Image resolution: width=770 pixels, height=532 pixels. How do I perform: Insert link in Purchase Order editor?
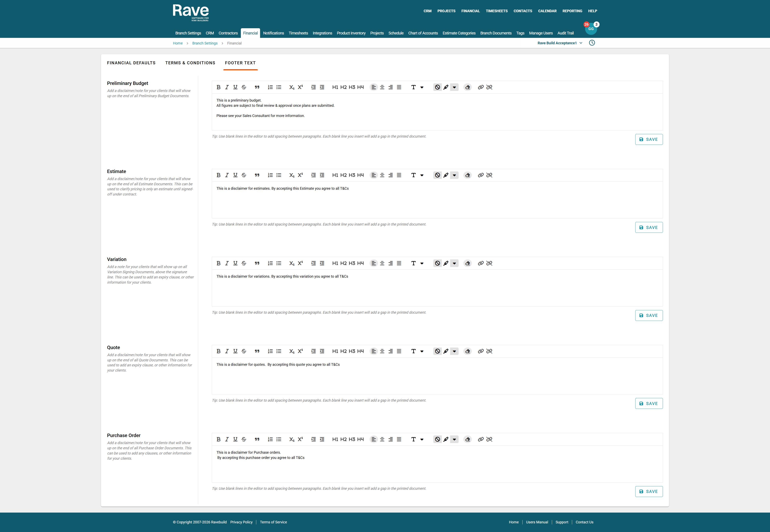click(480, 439)
